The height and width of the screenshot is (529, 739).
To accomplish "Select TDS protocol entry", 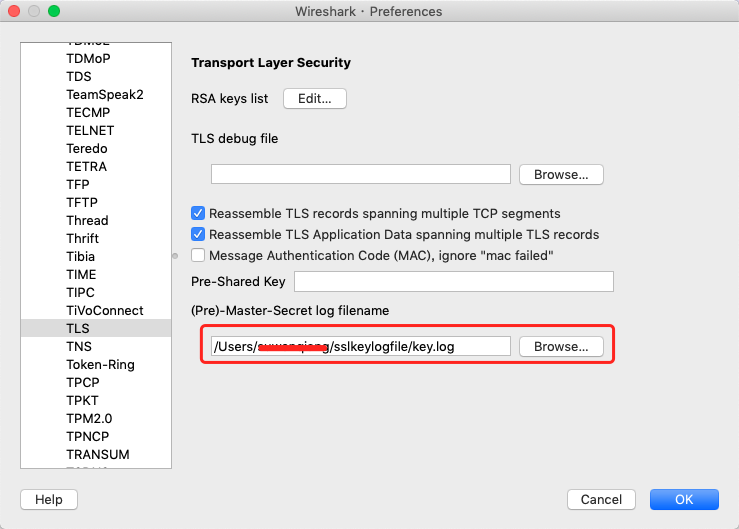I will point(96,76).
